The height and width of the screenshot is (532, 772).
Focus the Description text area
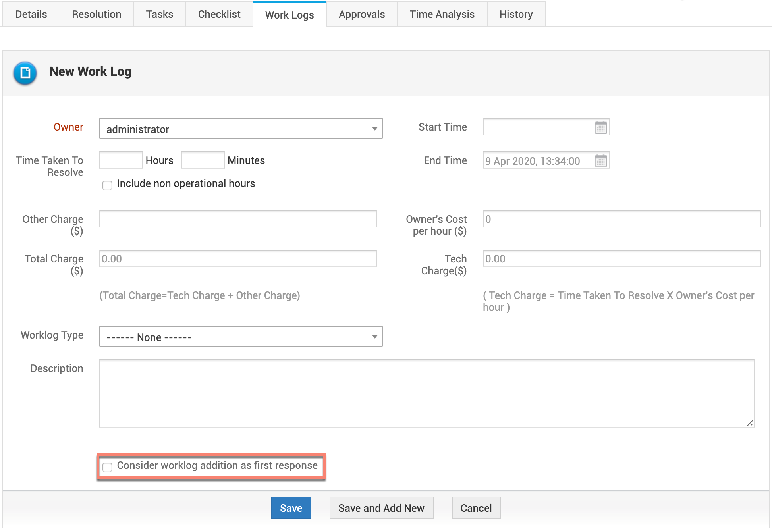(x=427, y=393)
